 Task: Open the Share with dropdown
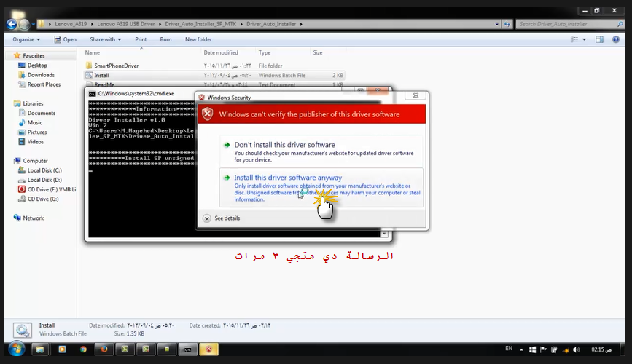click(105, 39)
